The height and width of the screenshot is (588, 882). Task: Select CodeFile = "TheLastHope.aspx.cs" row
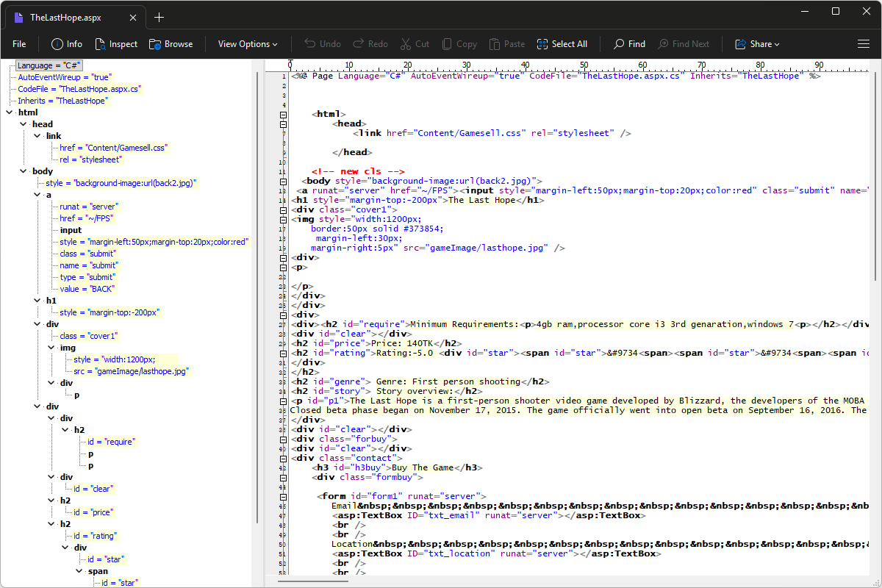[79, 89]
